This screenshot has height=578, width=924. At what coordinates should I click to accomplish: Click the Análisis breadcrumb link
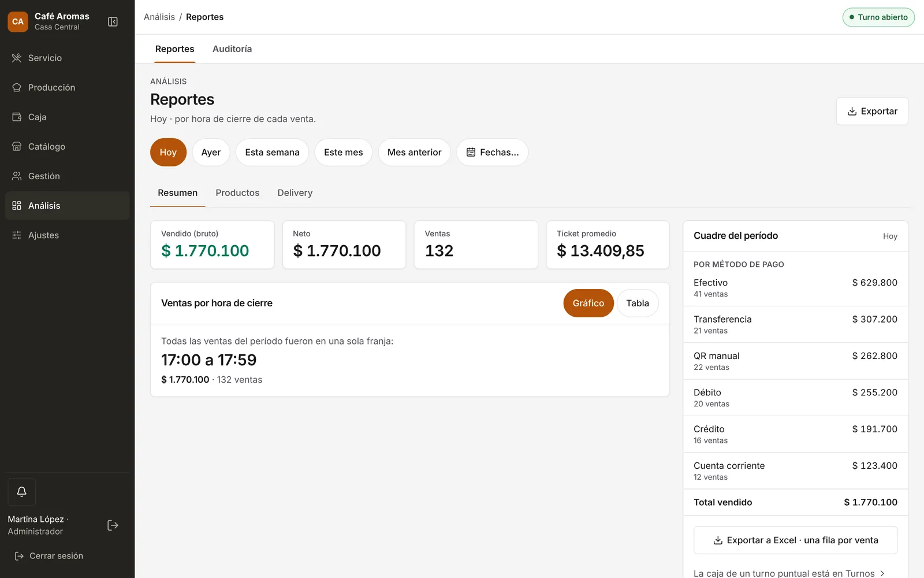pyautogui.click(x=159, y=17)
